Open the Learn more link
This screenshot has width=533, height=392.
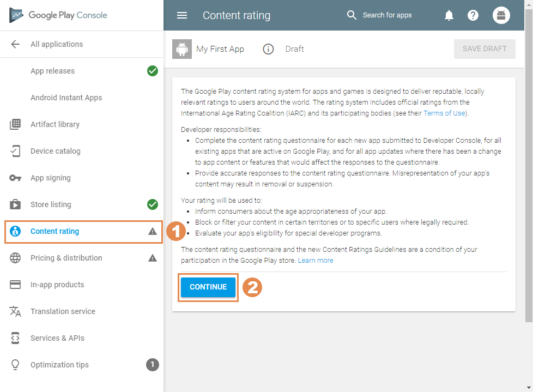[x=316, y=261]
